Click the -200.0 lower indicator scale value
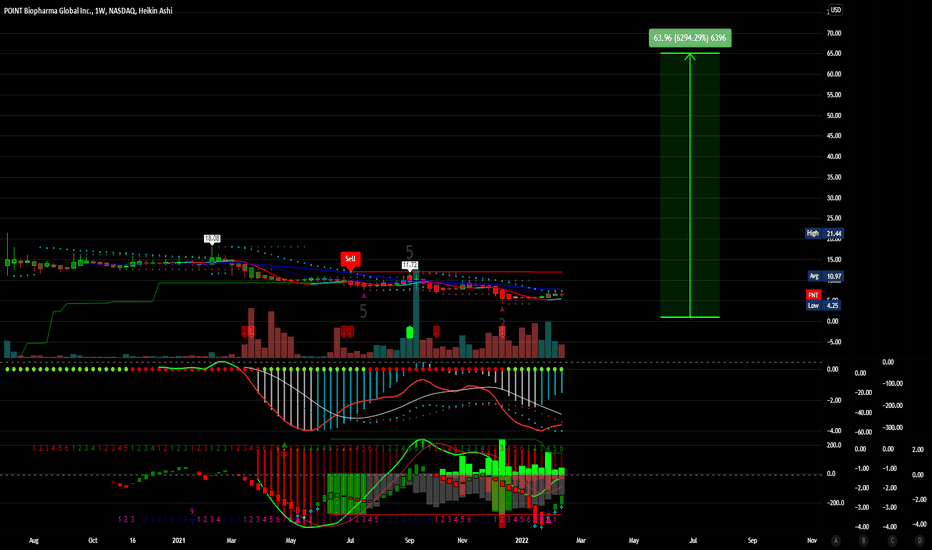Viewport: 932px width, 550px height. [835, 502]
